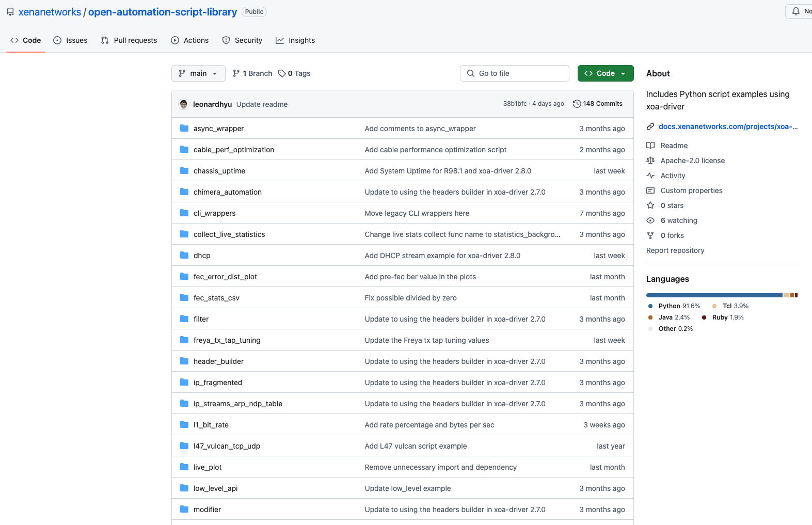Click the collect_live_statistics folder icon
The height and width of the screenshot is (525, 812).
click(x=184, y=234)
